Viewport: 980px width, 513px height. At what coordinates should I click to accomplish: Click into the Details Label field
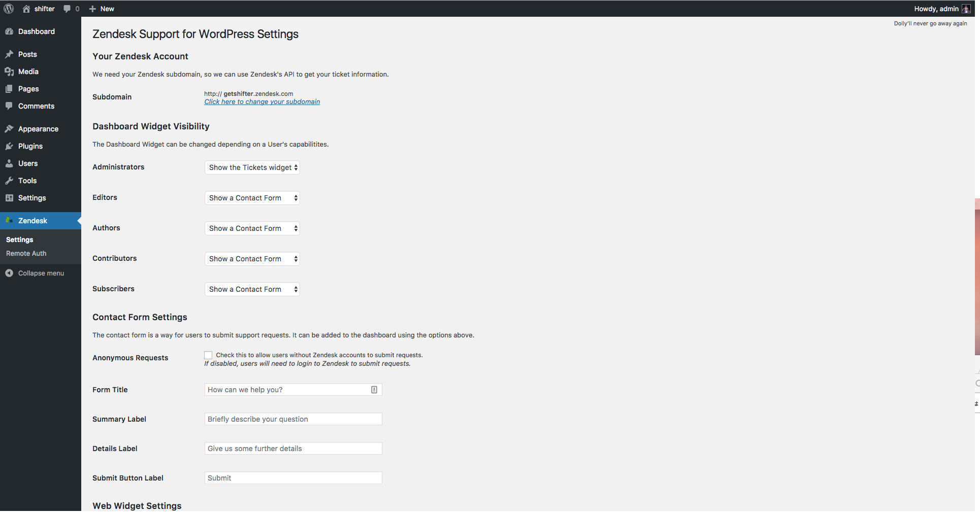point(293,449)
